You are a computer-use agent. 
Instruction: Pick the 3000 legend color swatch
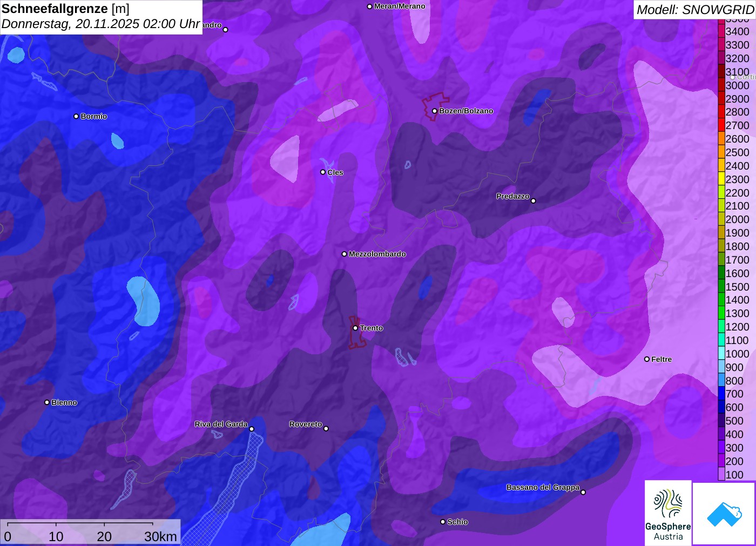pyautogui.click(x=721, y=85)
